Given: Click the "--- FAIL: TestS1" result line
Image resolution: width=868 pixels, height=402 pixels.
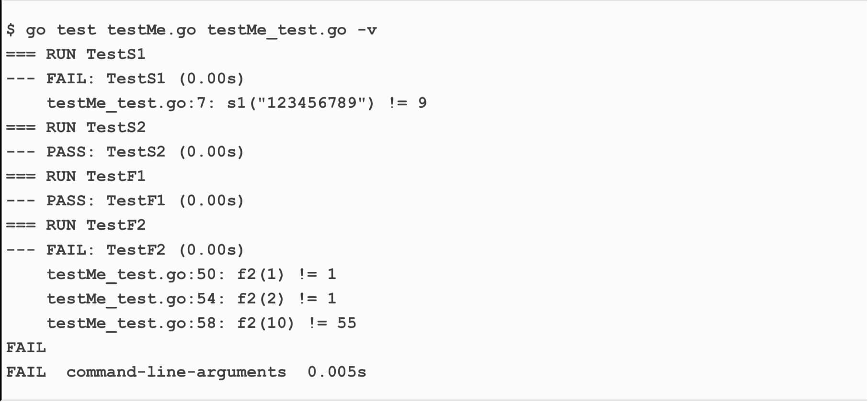Looking at the screenshot, I should pos(125,79).
